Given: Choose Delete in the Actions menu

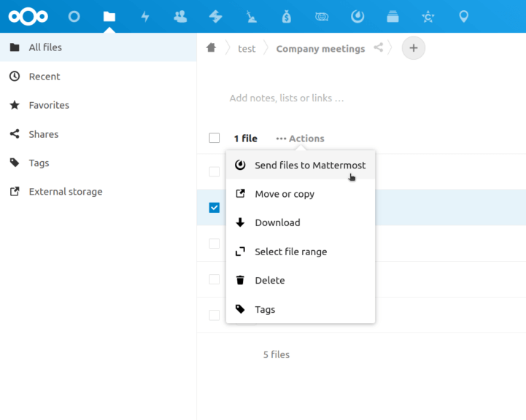Looking at the screenshot, I should click(301, 280).
